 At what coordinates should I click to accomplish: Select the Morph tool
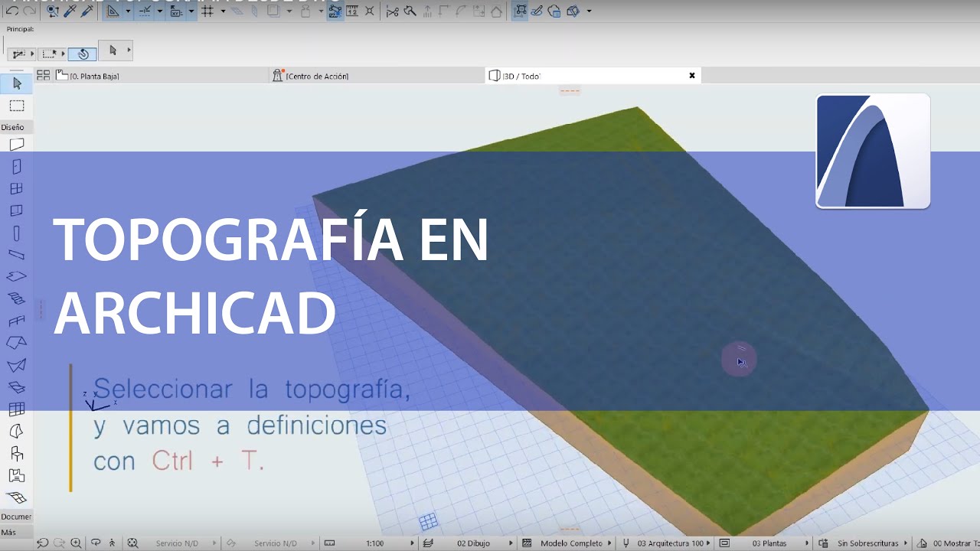coord(17,432)
